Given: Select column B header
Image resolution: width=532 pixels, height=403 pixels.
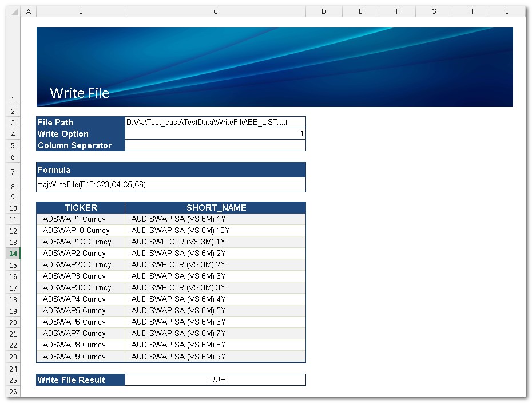Looking at the screenshot, I should (x=81, y=11).
